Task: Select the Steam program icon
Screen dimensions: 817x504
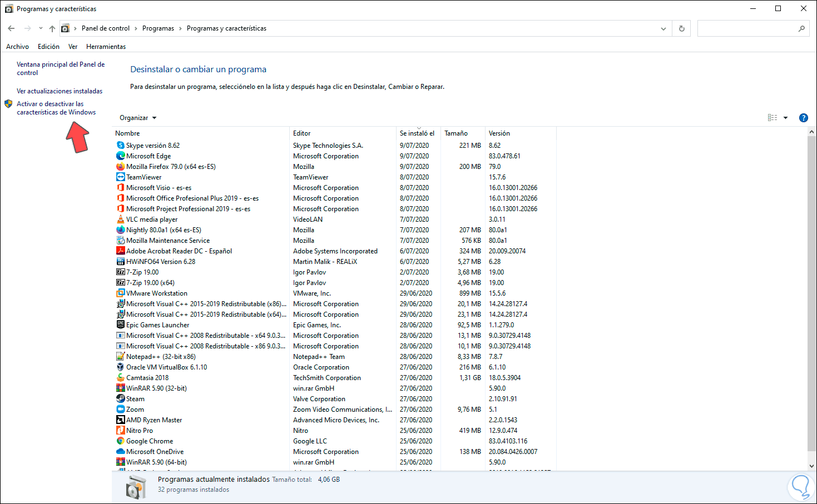Action: pyautogui.click(x=121, y=399)
